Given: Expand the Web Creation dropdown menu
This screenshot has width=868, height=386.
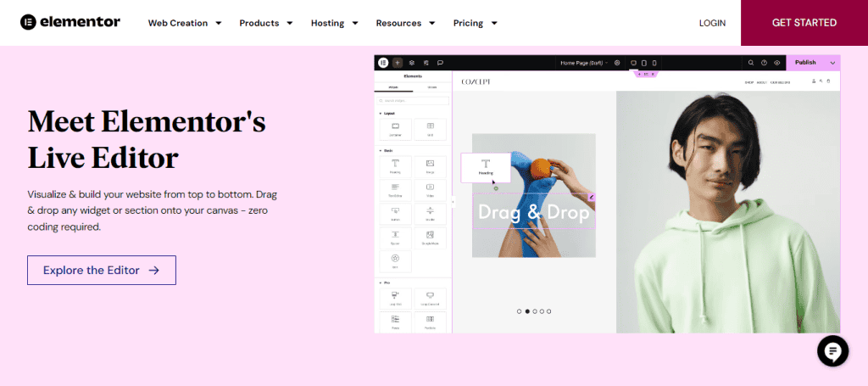Looking at the screenshot, I should pyautogui.click(x=185, y=23).
